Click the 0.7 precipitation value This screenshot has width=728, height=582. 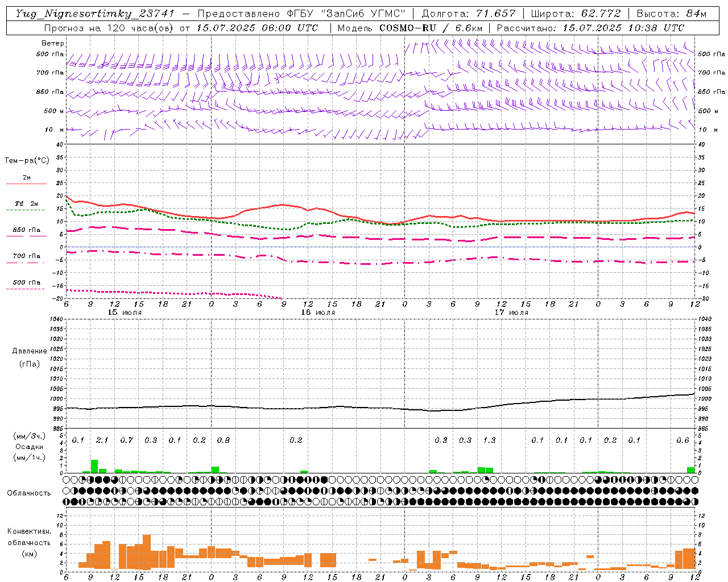pos(127,440)
